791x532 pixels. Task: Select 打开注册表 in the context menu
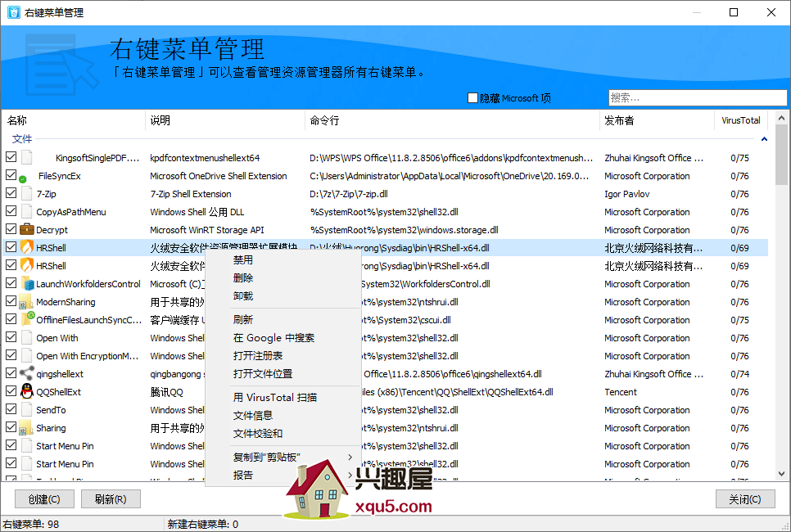tap(258, 356)
